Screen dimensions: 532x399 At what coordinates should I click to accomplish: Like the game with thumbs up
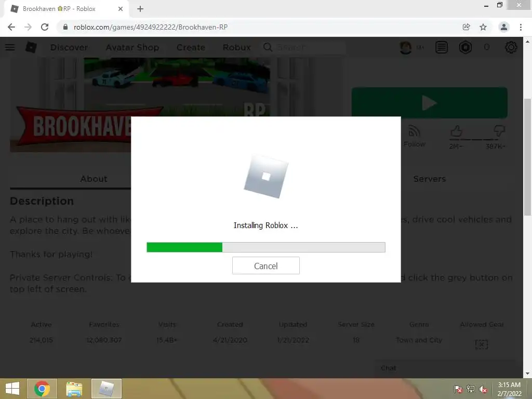pos(456,131)
